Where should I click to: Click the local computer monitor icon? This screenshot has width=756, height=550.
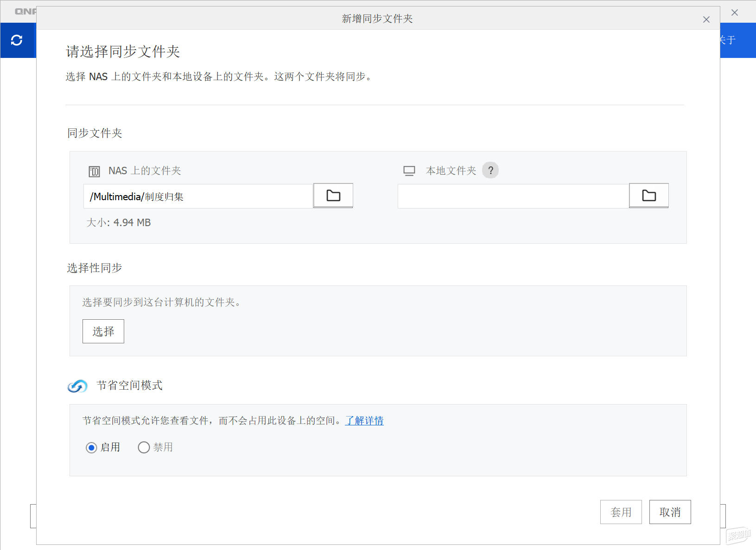409,171
